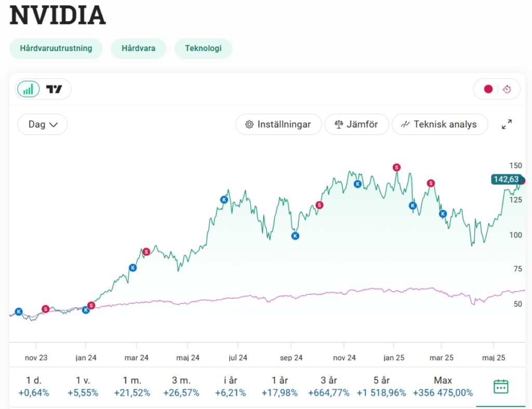Screen dimensions: 532x409
Task: Select the 1 d. period tab
Action: (34, 387)
